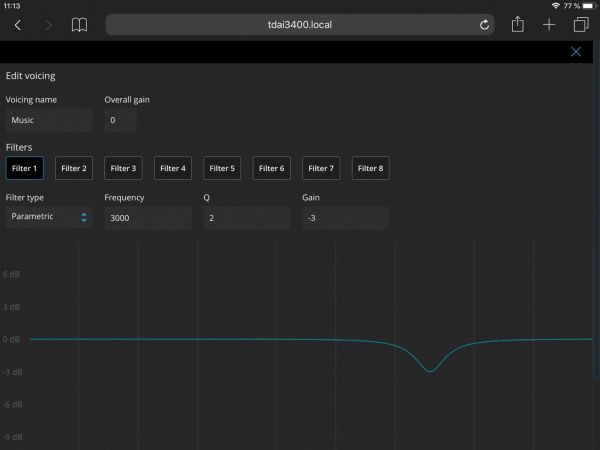Choose Filter 5
Screen dimensions: 600x450
[222, 168]
